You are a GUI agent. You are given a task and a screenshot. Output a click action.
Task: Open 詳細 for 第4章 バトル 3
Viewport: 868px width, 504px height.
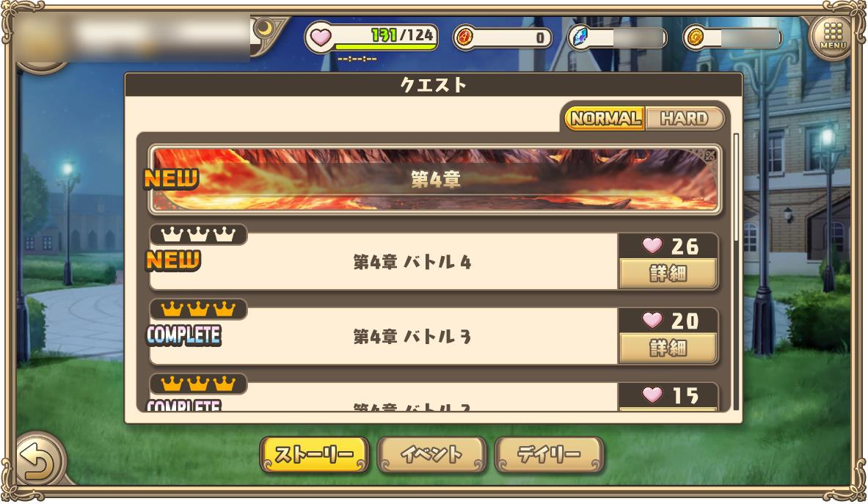pos(668,348)
